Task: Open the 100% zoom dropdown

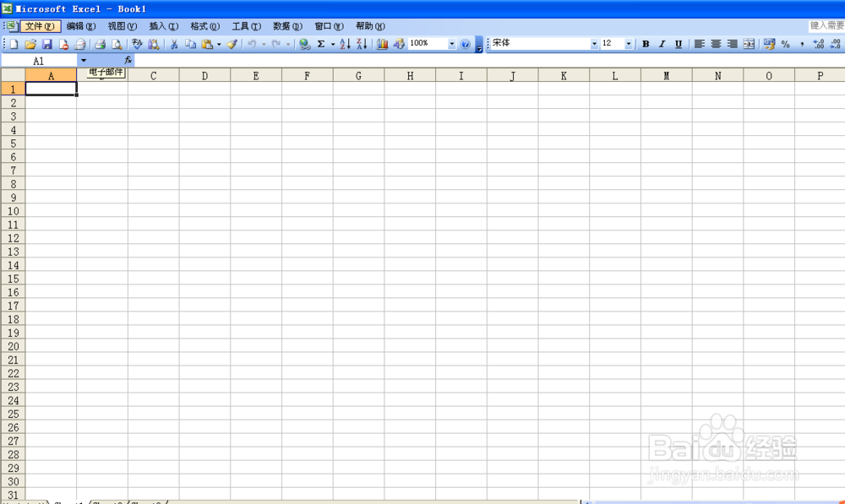Action: click(451, 44)
